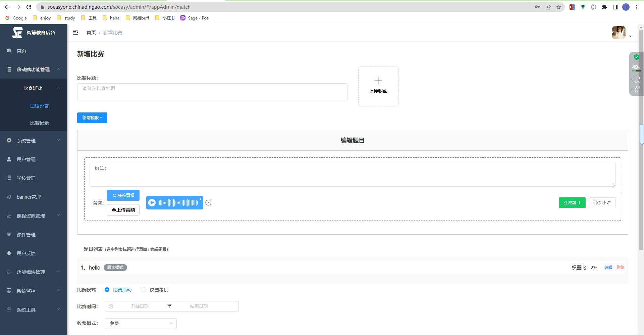Click 编辑 for the hello question

click(608, 268)
